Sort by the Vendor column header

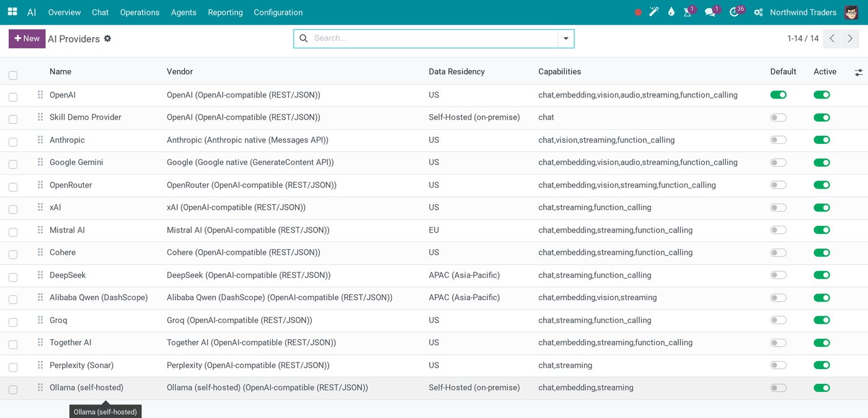[x=180, y=71]
